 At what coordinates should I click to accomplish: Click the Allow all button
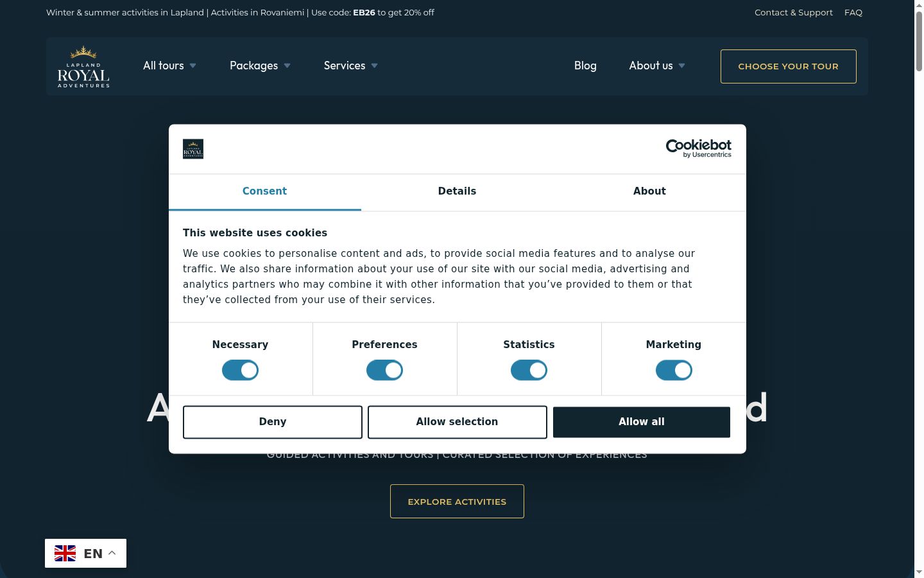click(x=642, y=422)
